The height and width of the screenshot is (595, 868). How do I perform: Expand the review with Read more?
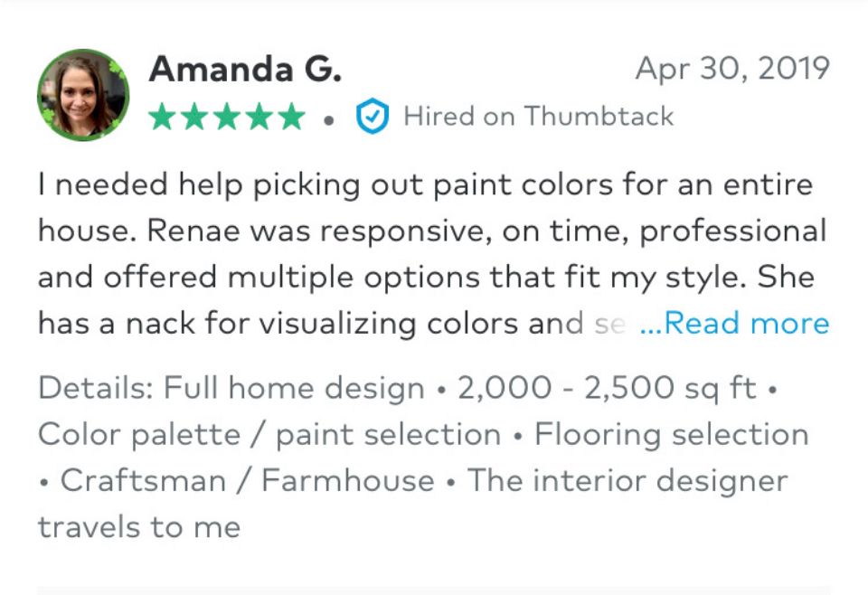point(734,323)
